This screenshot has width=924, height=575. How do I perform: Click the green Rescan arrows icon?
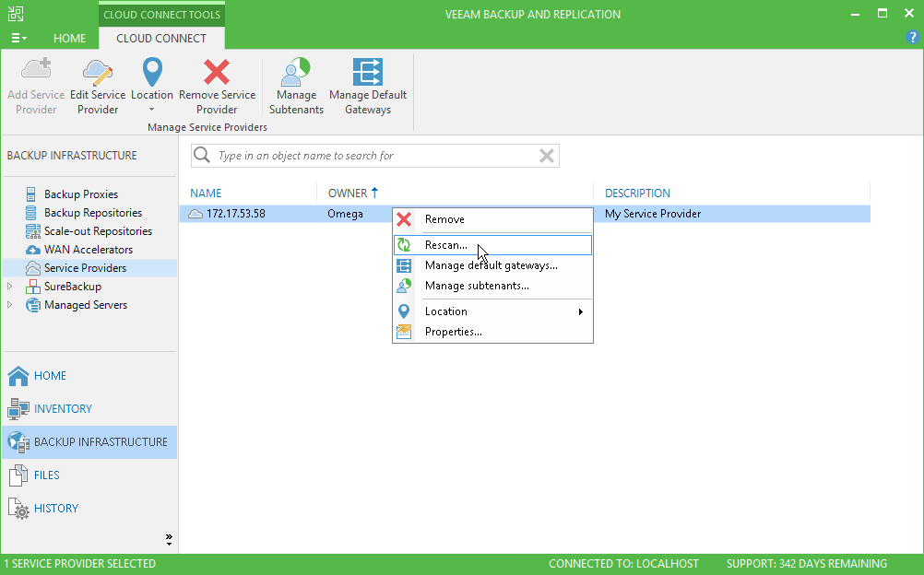(404, 245)
